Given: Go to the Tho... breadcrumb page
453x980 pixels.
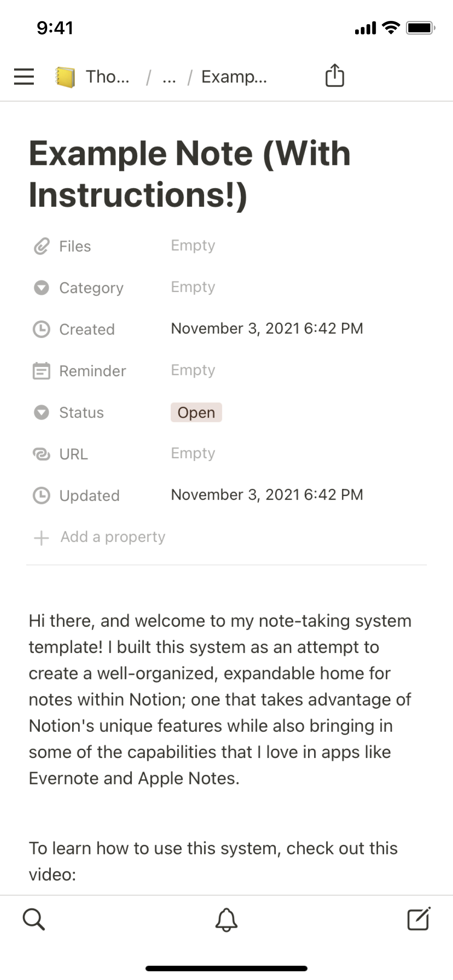Looking at the screenshot, I should pyautogui.click(x=108, y=77).
